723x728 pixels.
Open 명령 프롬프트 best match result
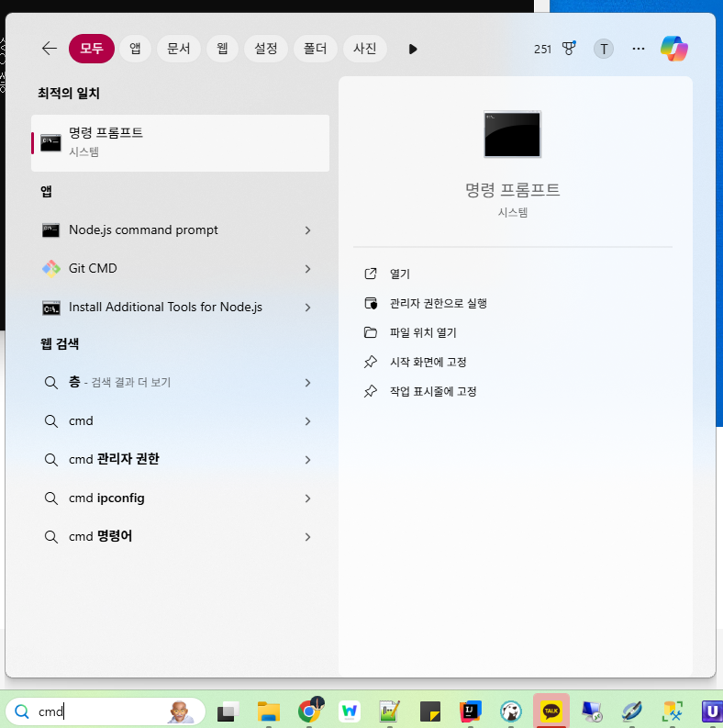tap(180, 143)
